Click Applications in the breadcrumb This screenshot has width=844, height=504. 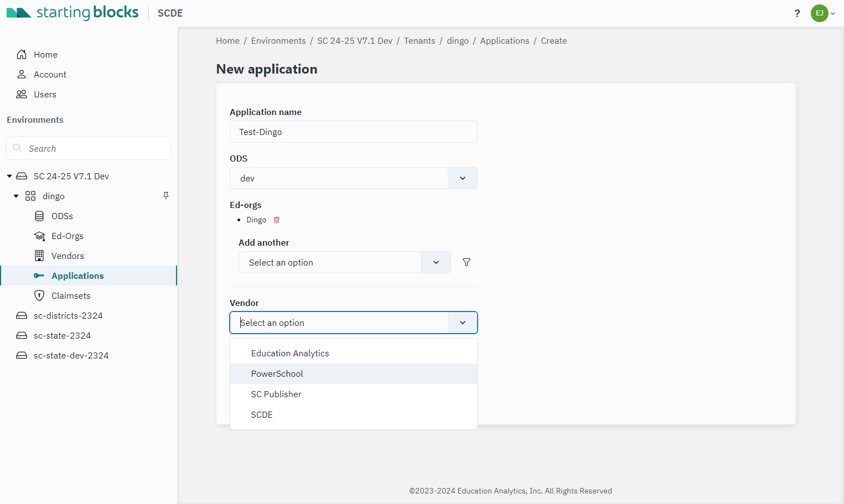505,40
